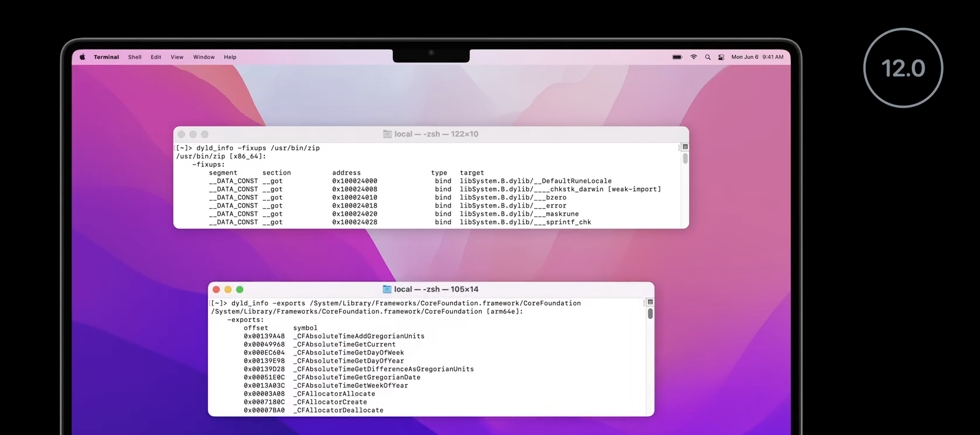
Task: Click the ___sprintf_chk target entry
Action: click(x=525, y=222)
